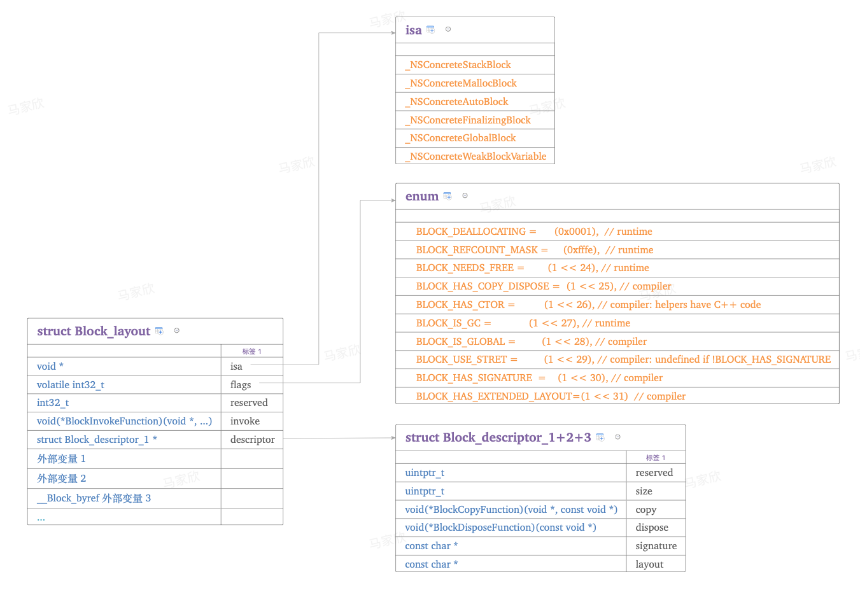Select the flags cell in Block_layout

pyautogui.click(x=241, y=385)
